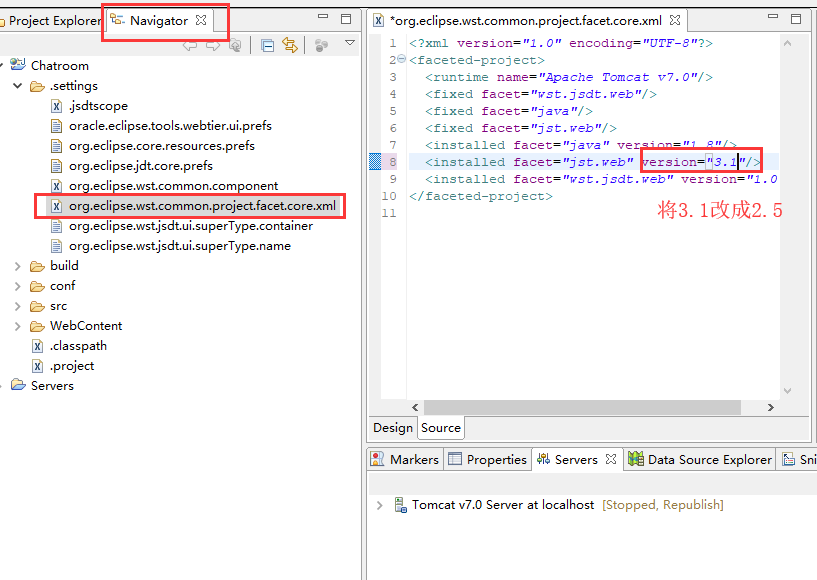Viewport: 817px width, 580px height.
Task: Open the Snippets tab at right edge
Action: point(800,460)
